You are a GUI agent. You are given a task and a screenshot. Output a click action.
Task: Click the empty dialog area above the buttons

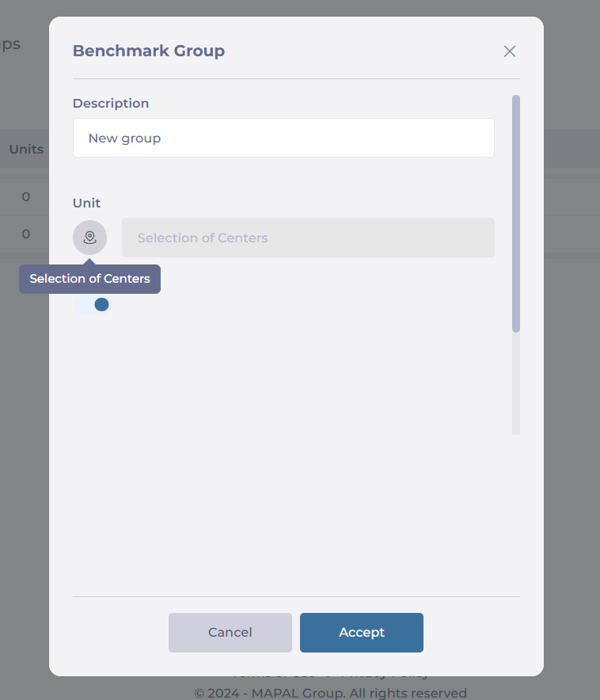coord(286,513)
